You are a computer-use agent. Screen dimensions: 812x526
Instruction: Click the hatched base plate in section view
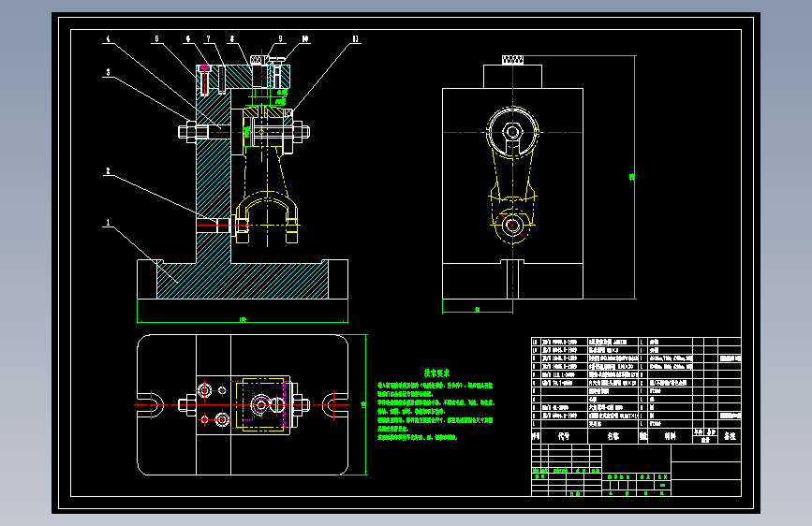[x=243, y=281]
